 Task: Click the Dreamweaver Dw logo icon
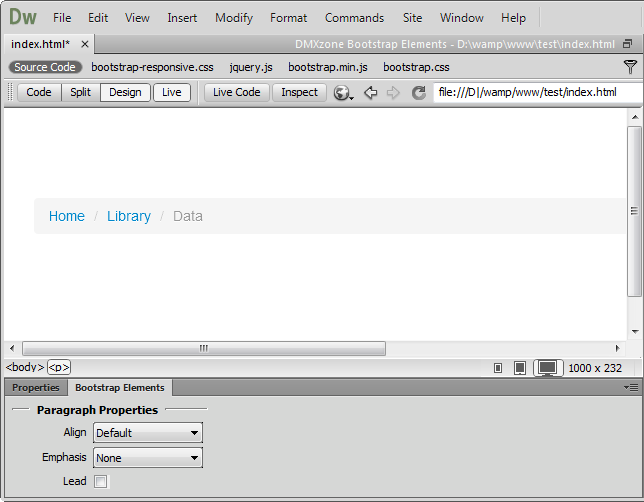23,17
